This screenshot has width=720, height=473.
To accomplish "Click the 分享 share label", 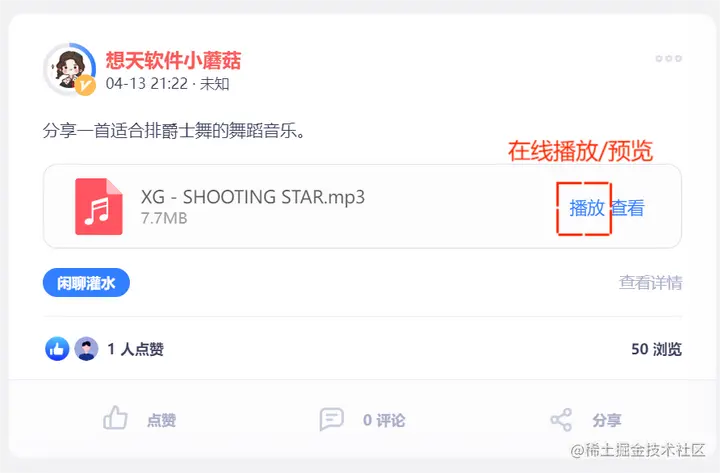I will pyautogui.click(x=606, y=420).
